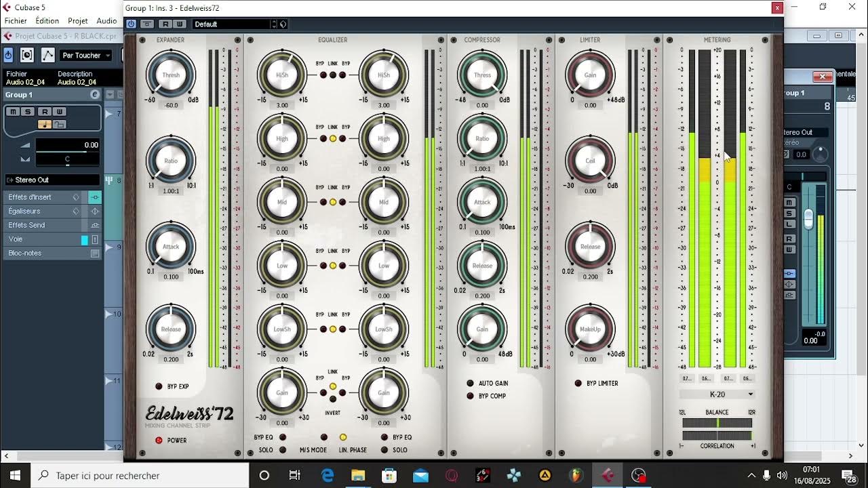Click the Cubase toolbar activate-project power icon
The width and height of the screenshot is (868, 488).
[x=8, y=55]
